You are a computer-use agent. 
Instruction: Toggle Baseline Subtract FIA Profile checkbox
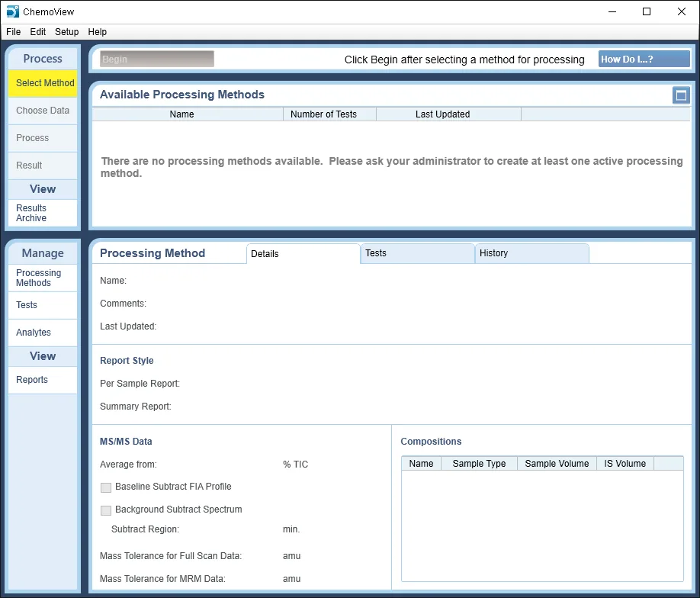(x=106, y=487)
